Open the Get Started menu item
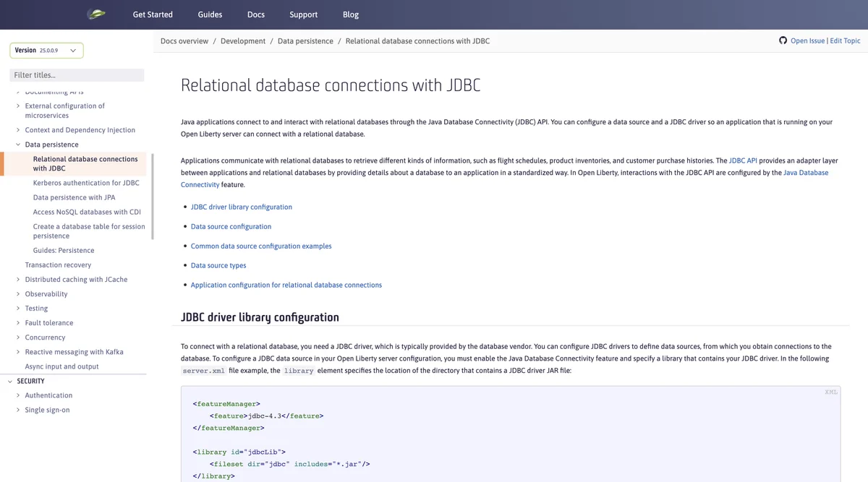The height and width of the screenshot is (482, 868). [153, 14]
